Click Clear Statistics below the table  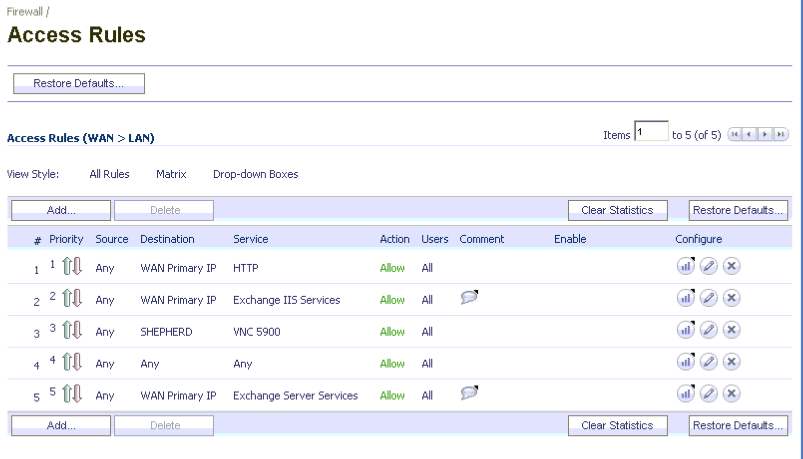(618, 425)
